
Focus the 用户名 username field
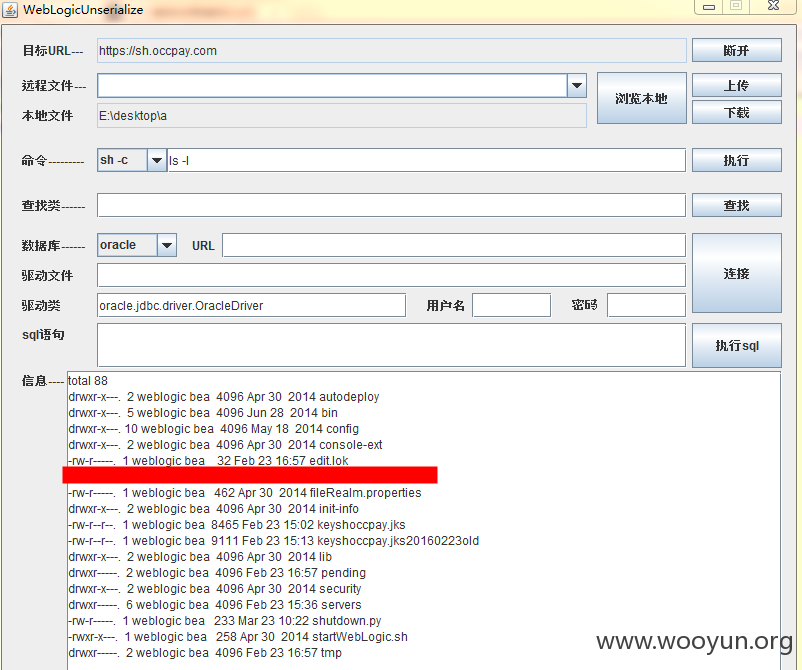(511, 305)
